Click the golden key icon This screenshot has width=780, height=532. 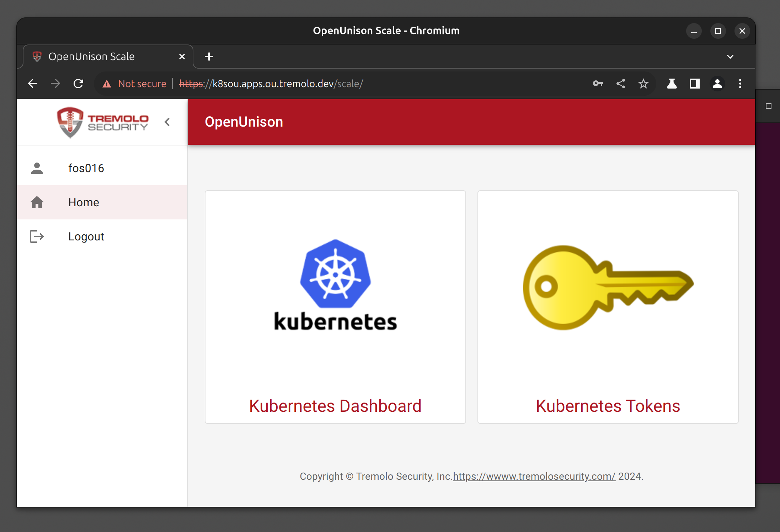(608, 287)
